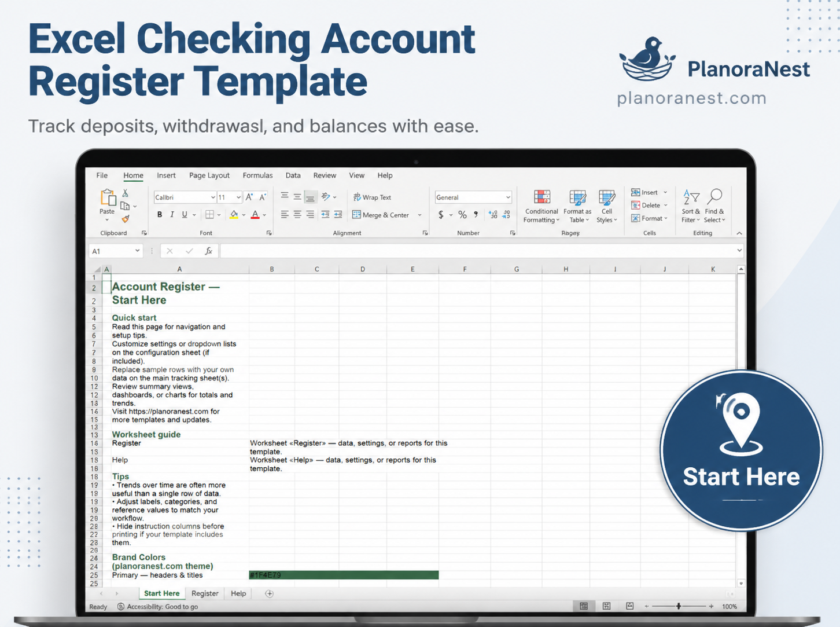Click the Center alignment icon

tap(297, 215)
